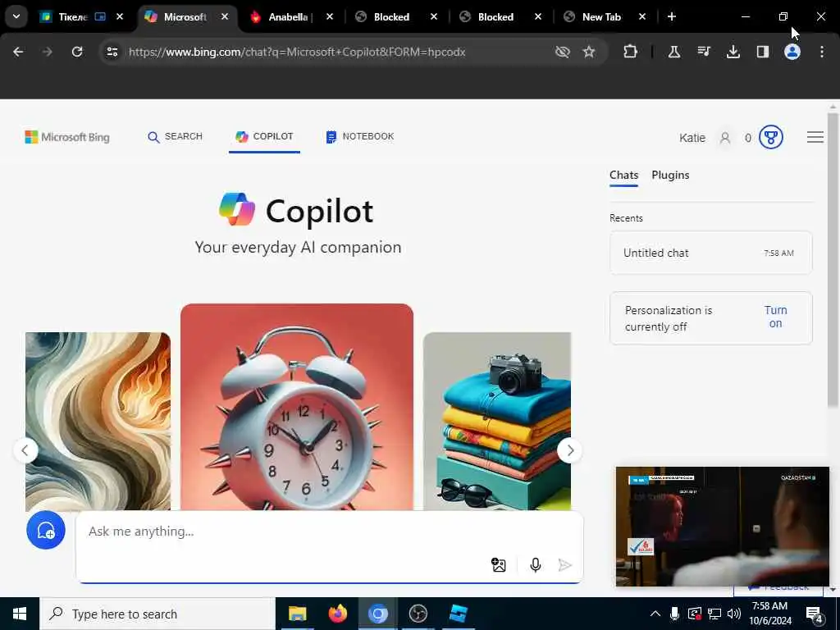Viewport: 840px width, 630px height.
Task: Click the picture-in-picture video window
Action: tap(722, 527)
